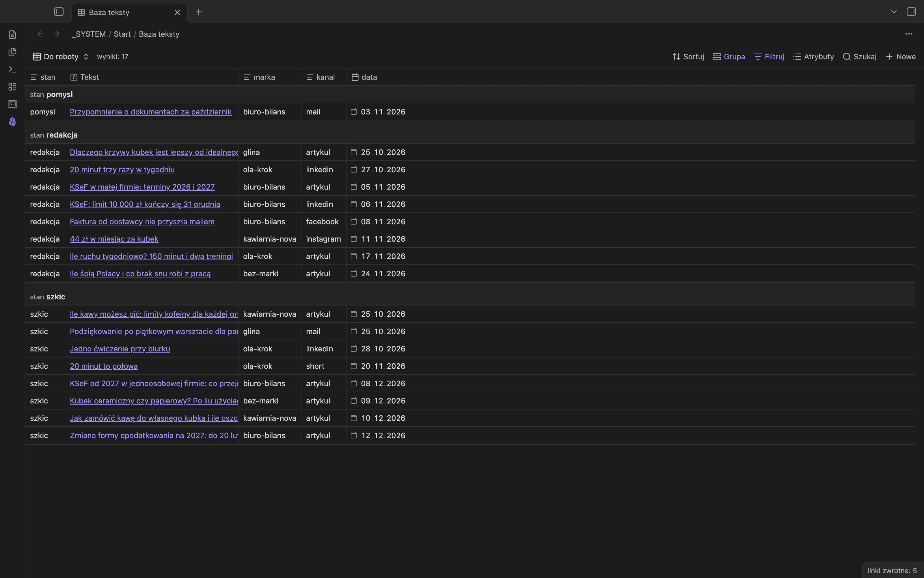
Task: Click the short kanal cell
Action: coord(323,366)
